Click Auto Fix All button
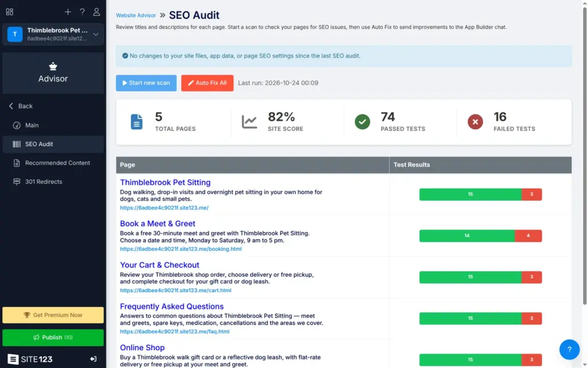This screenshot has width=588, height=368. (207, 83)
